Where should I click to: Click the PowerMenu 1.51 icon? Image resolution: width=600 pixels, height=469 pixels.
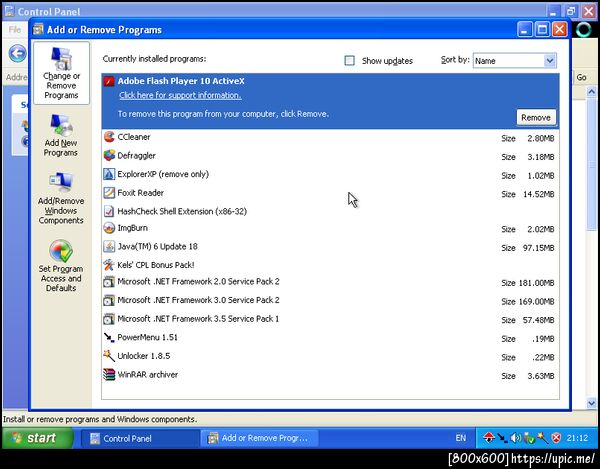(x=109, y=337)
